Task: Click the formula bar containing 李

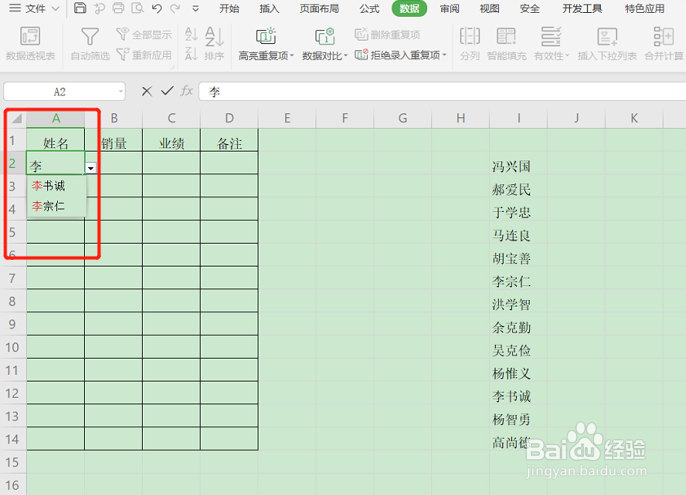Action: coord(442,92)
